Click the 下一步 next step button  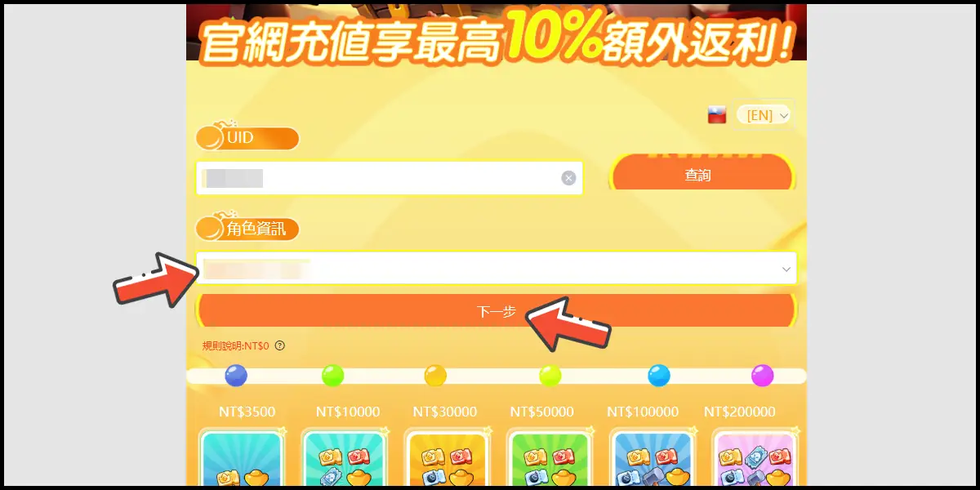click(x=497, y=311)
